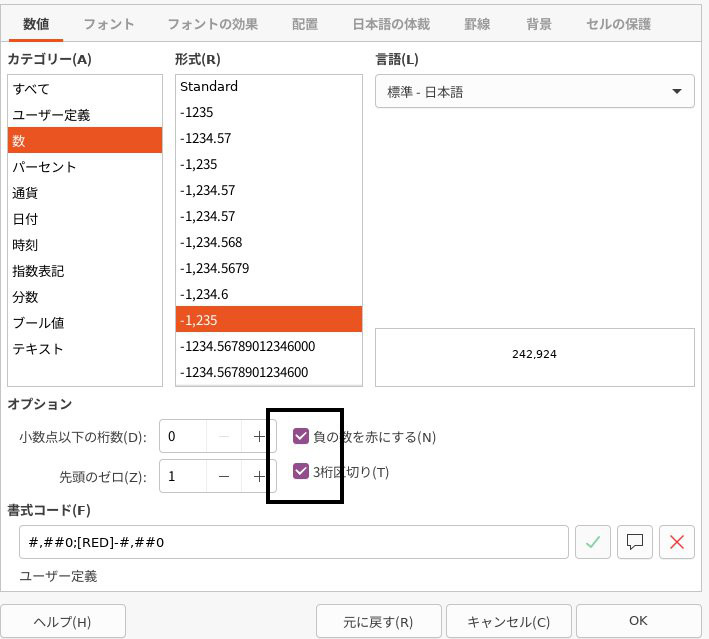This screenshot has width=709, height=639.
Task: Select 日付 category in list
Action: [x=26, y=219]
